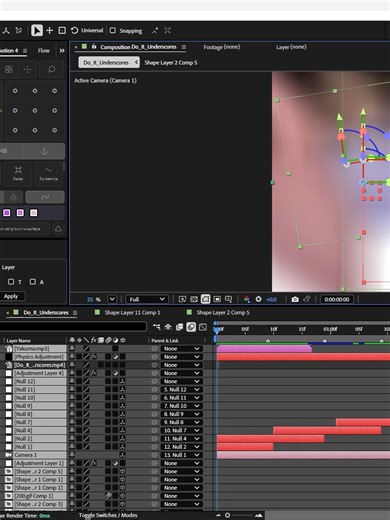The image size is (390, 520).
Task: Click the pick whip for Null 9 layer
Action: [x=154, y=406]
